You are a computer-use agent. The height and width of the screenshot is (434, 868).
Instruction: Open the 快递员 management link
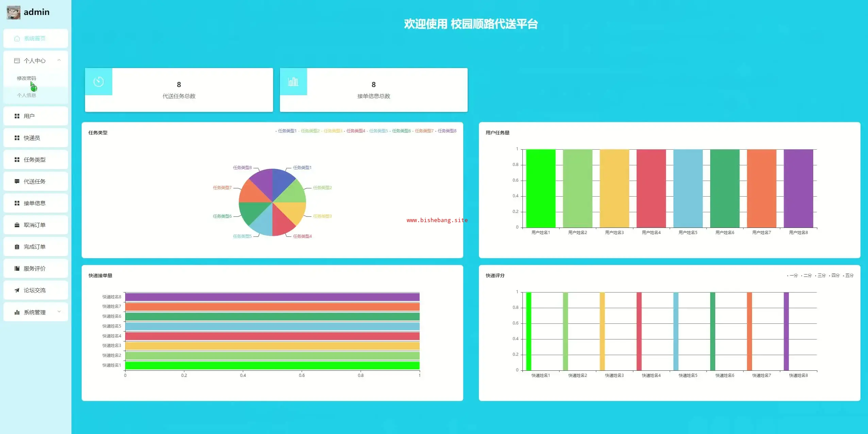pos(32,138)
